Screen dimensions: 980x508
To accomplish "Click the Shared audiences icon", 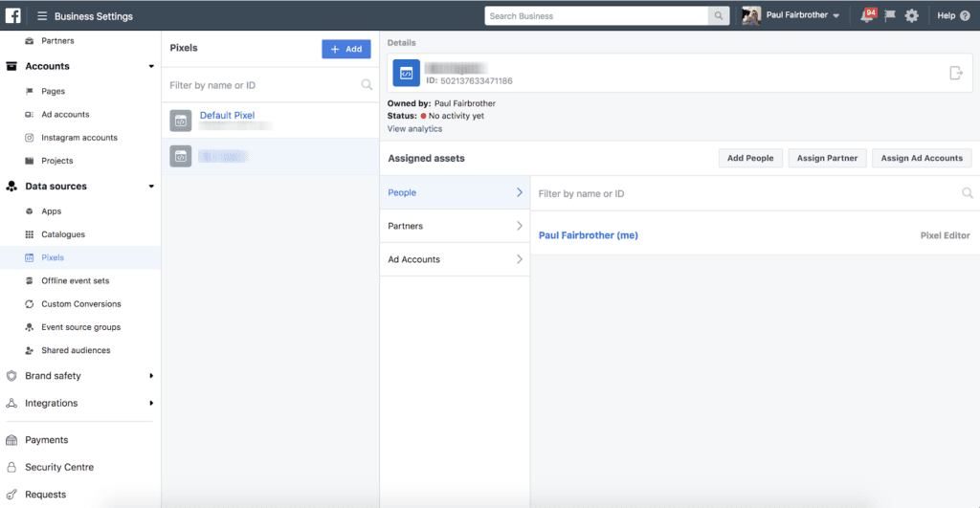I will pos(29,350).
